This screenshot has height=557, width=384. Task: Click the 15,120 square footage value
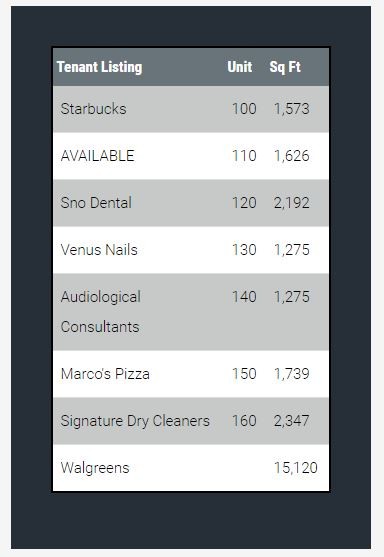click(x=296, y=468)
